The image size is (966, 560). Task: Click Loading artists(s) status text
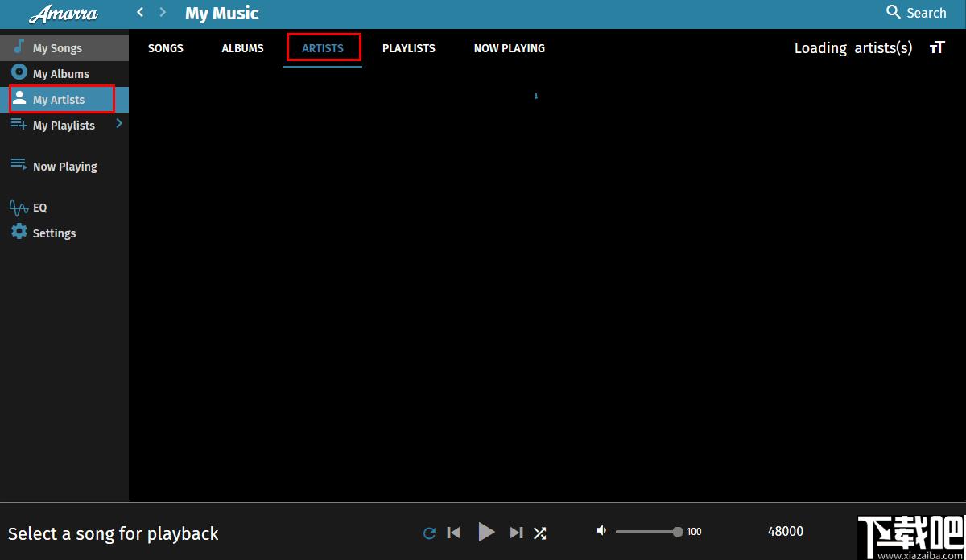click(x=853, y=48)
